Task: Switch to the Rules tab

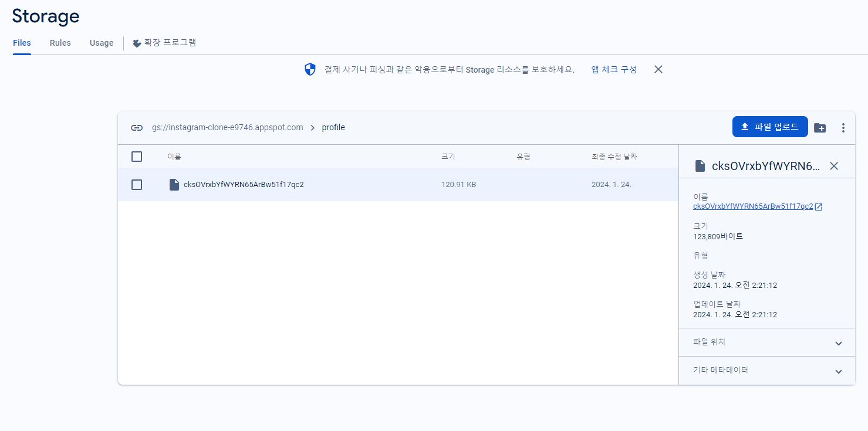Action: 60,43
